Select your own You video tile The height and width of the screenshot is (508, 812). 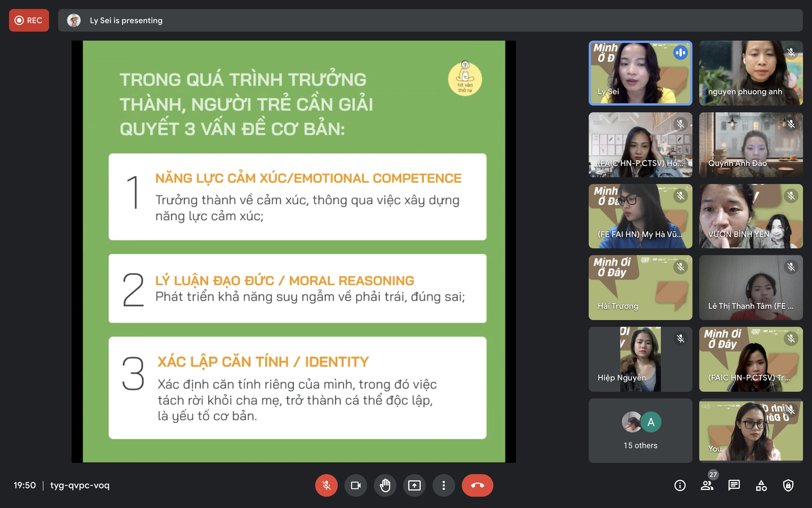tap(751, 431)
